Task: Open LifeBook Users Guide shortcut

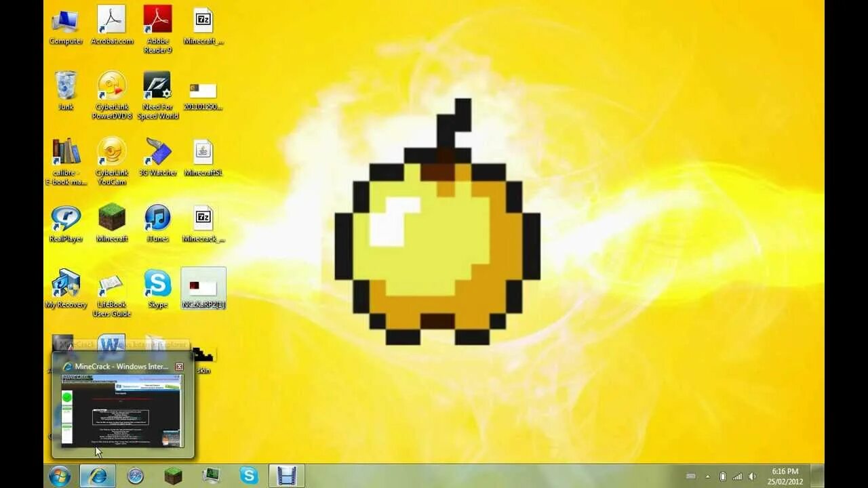Action: [x=112, y=295]
